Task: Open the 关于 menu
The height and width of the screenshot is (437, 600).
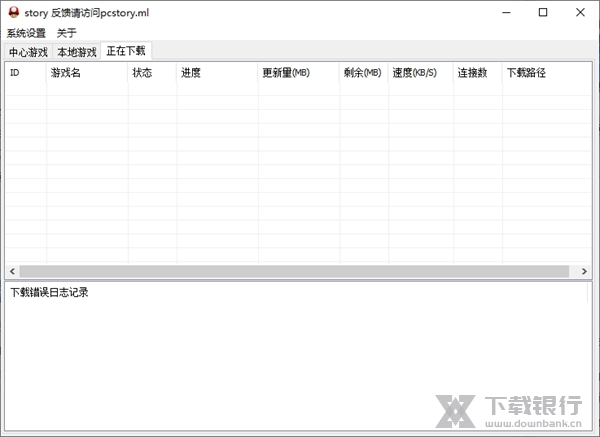Action: click(x=67, y=33)
